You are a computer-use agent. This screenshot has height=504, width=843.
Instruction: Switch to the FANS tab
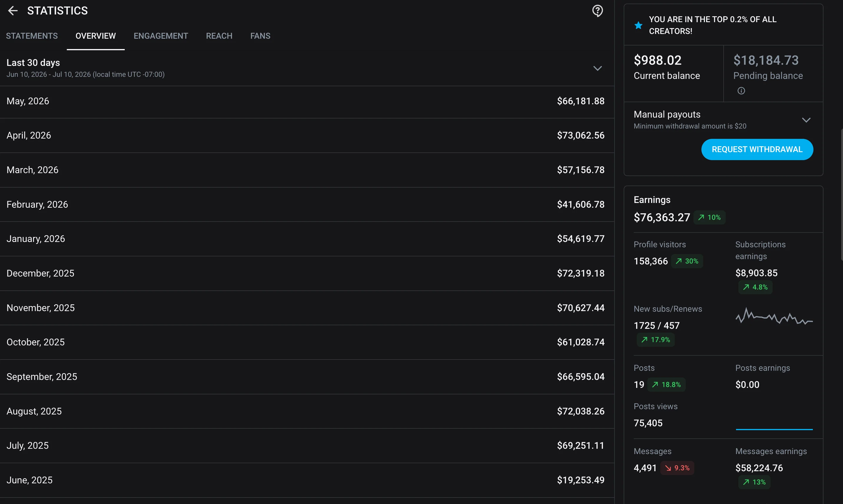click(260, 36)
